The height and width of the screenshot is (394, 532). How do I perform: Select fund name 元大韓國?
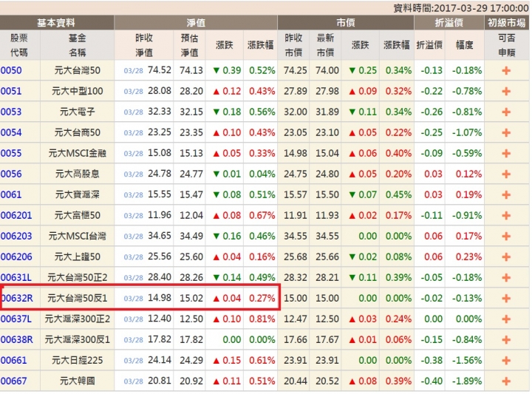[78, 381]
